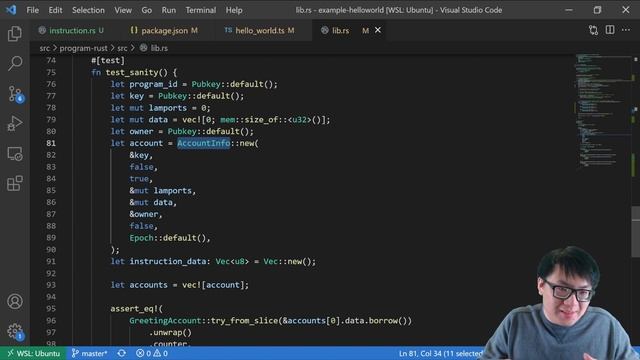Open the Accounts menu icon
The width and height of the screenshot is (640, 360).
15,301
